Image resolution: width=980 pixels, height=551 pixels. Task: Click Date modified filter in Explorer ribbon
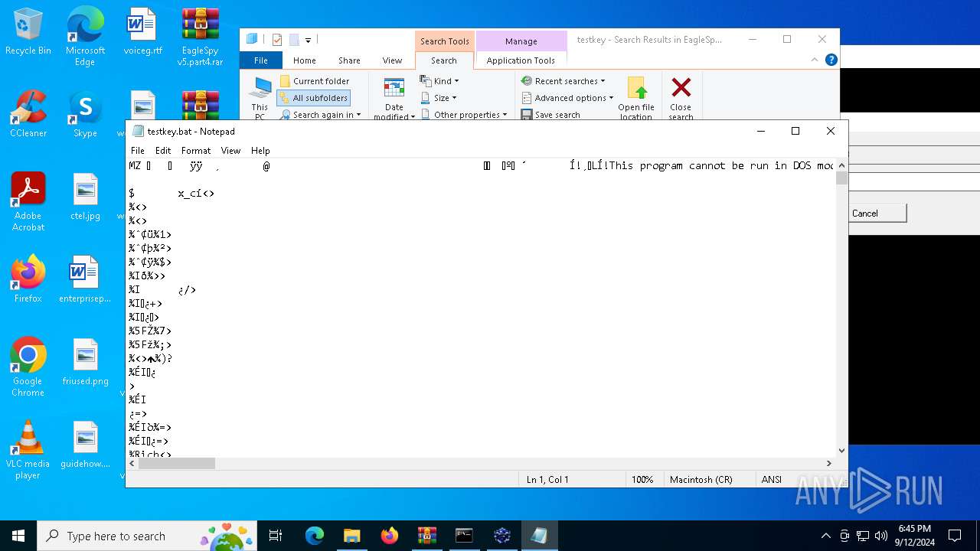click(x=394, y=98)
